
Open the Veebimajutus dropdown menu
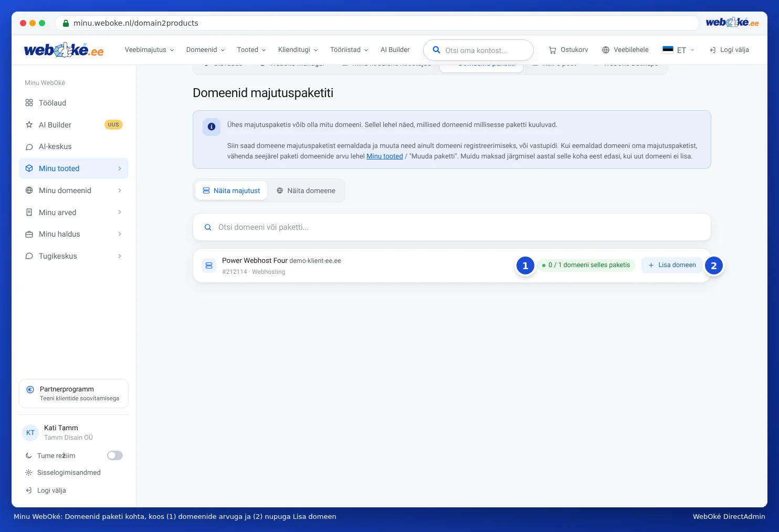pos(149,50)
